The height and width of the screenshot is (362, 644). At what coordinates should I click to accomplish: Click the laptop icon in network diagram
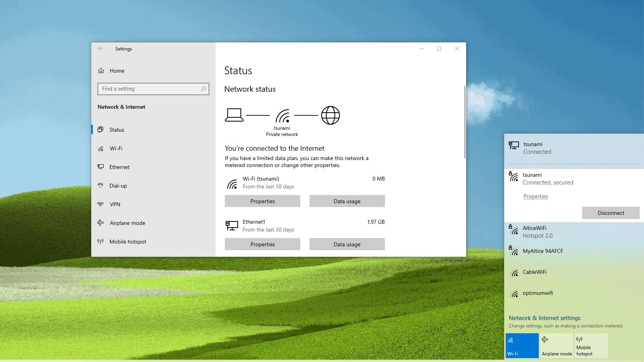click(x=234, y=115)
